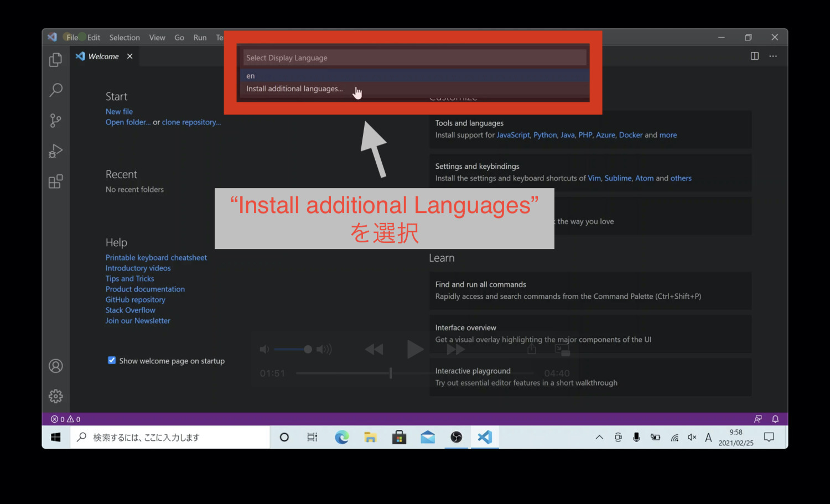Open the Mail app from the taskbar
Image resolution: width=830 pixels, height=504 pixels.
pyautogui.click(x=428, y=437)
